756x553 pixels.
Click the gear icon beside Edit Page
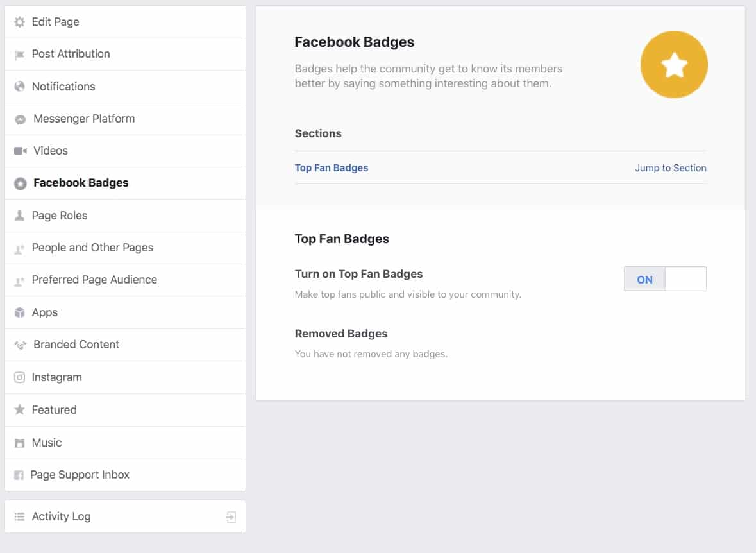coord(19,22)
